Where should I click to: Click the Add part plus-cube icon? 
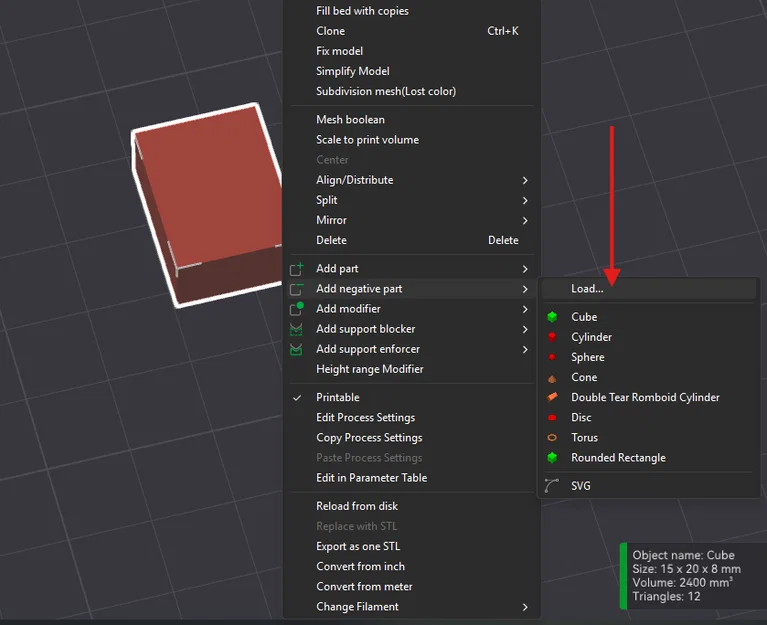coord(296,268)
